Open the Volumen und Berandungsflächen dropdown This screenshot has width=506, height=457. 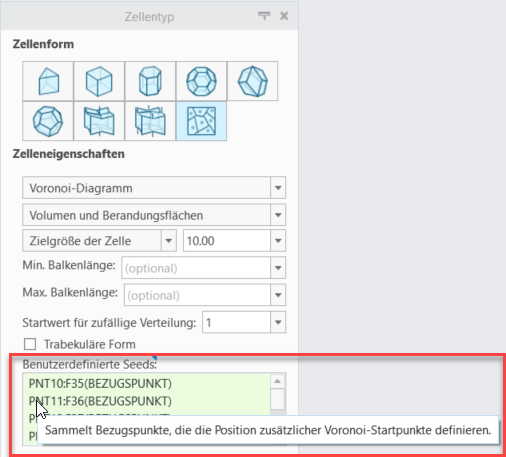tap(278, 215)
